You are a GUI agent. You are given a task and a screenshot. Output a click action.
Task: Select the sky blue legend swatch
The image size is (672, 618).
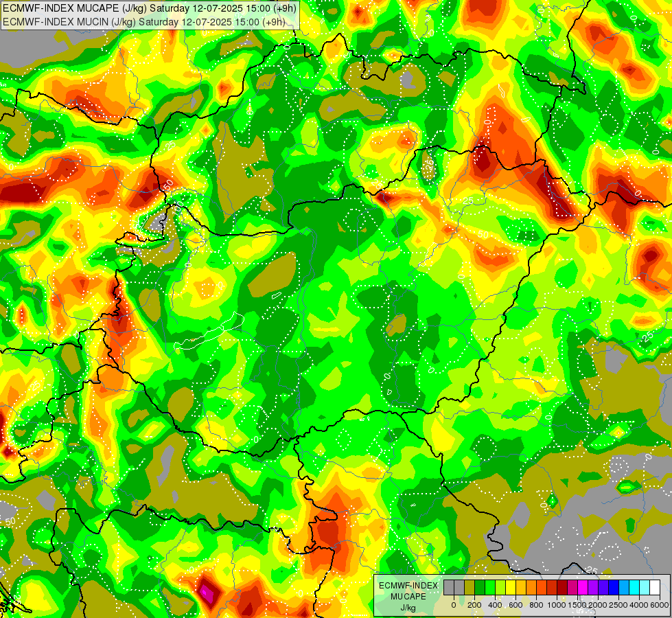click(x=625, y=588)
